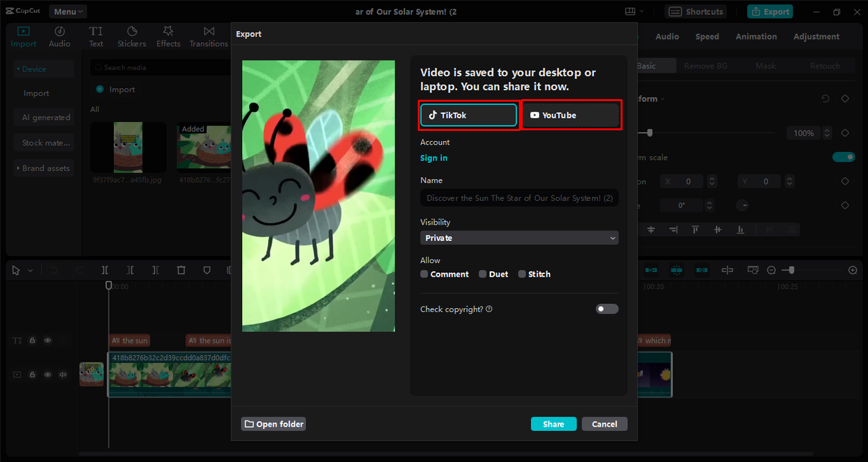The height and width of the screenshot is (462, 868).
Task: Switch to the Speed tab in properties panel
Action: tap(707, 37)
